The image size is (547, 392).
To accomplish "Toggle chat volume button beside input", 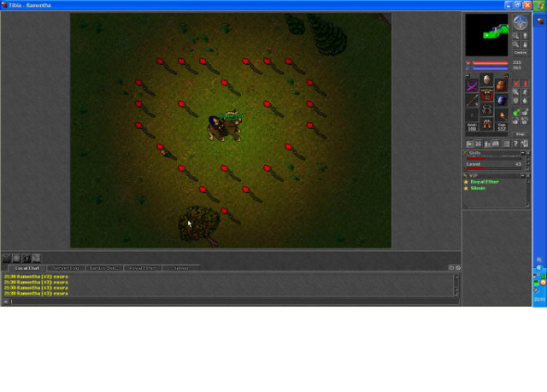I will 6,301.
